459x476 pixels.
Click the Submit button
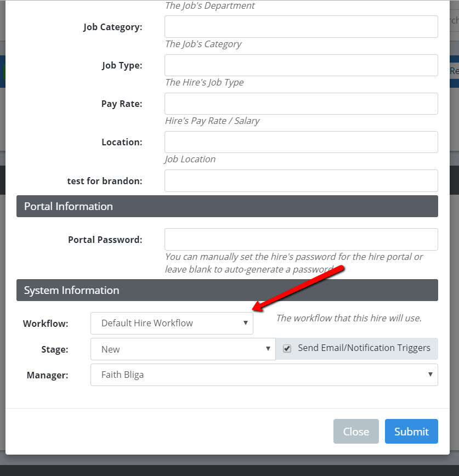point(411,432)
